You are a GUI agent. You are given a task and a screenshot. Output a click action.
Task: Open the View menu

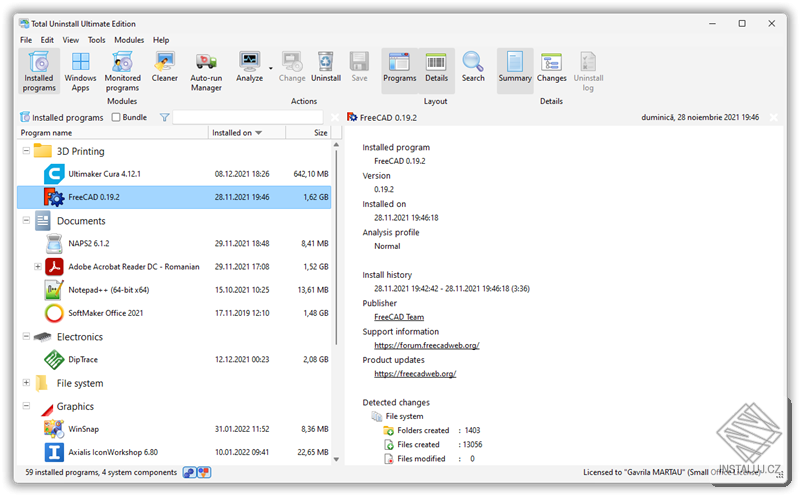pos(70,40)
